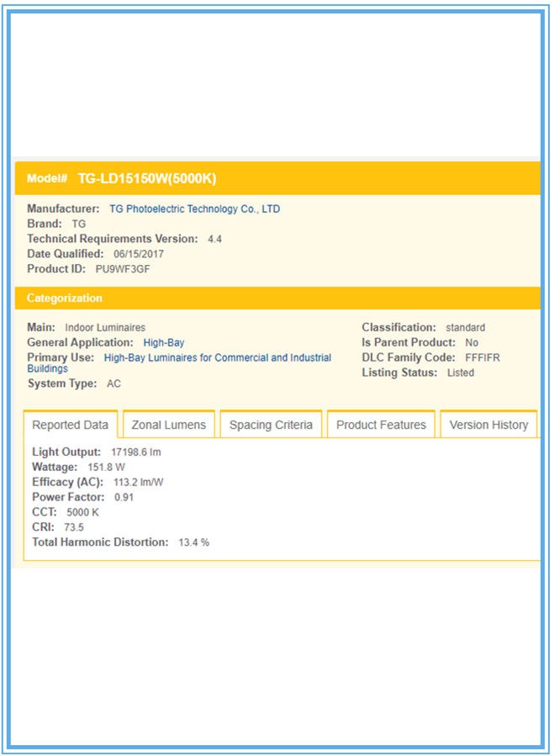Screen dimensions: 555x756
Task: Click Is Parent Product value No
Action: (472, 342)
